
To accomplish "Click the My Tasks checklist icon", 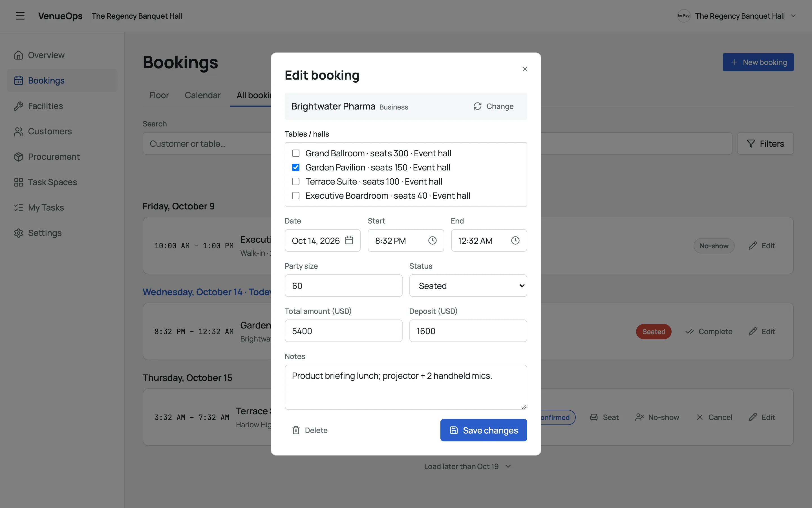I will point(18,208).
